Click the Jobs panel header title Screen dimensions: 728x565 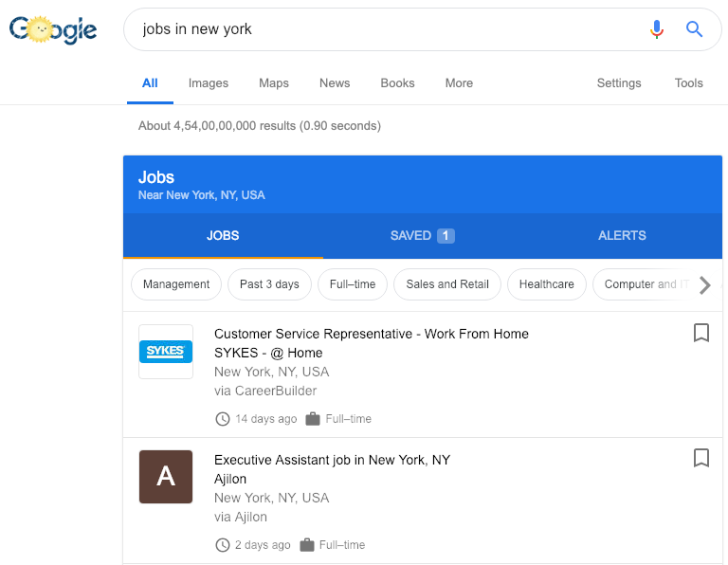pos(156,177)
